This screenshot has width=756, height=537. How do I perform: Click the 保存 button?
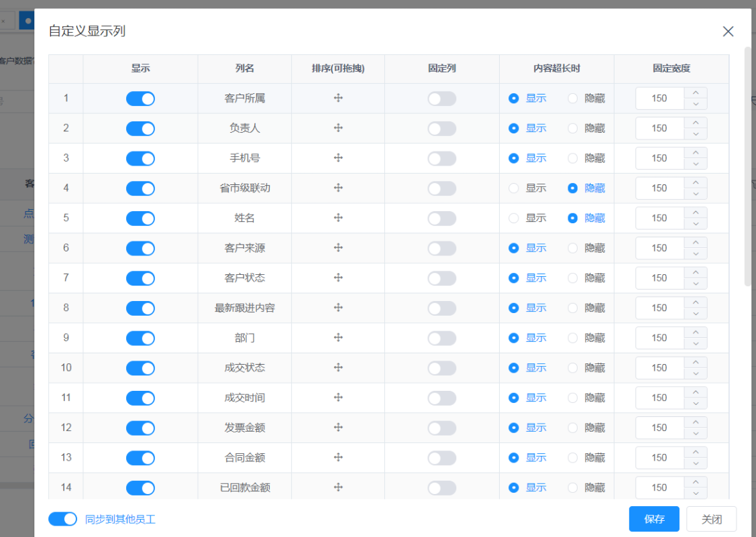coord(654,518)
